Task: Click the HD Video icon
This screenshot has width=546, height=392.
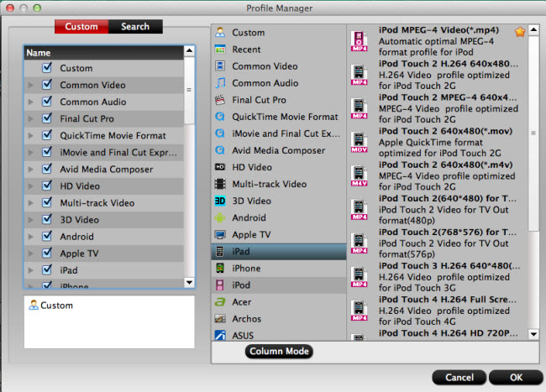Action: pos(220,167)
